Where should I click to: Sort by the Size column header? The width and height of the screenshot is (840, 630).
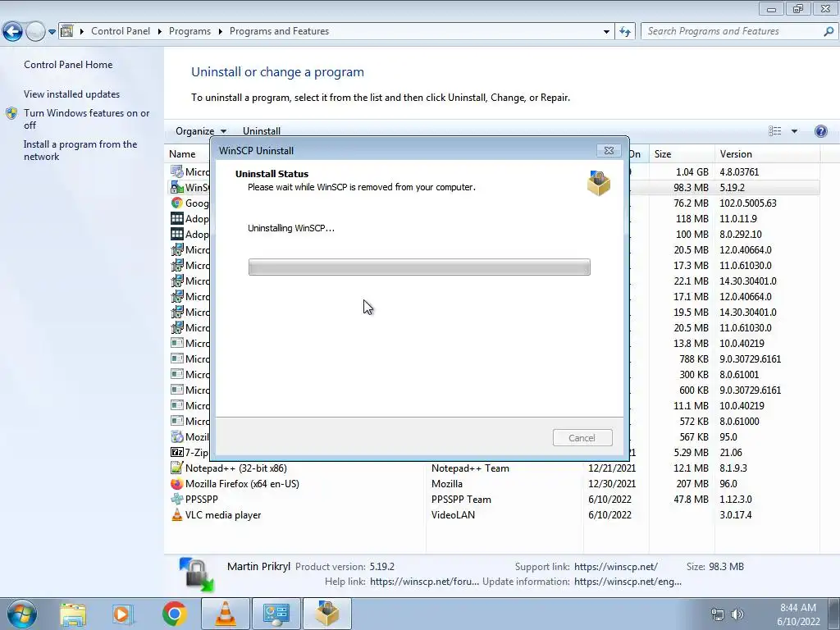[682, 153]
